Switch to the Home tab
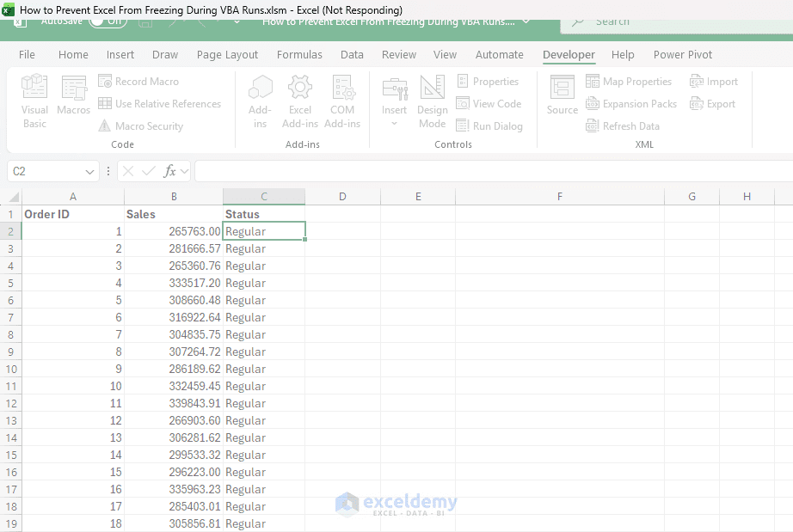 73,54
